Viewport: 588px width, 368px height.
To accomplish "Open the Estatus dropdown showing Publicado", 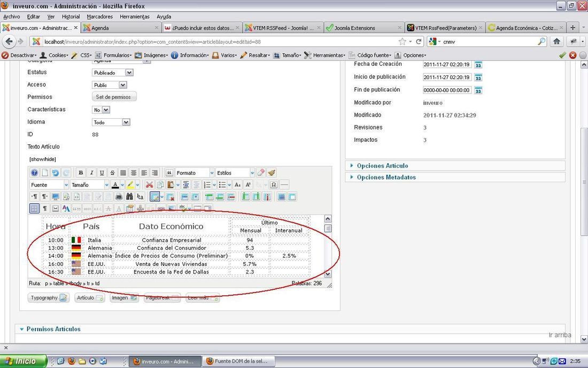I will 112,72.
